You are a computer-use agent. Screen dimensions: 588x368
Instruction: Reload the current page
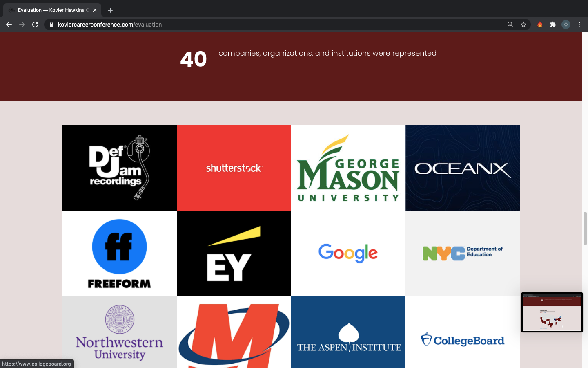coord(35,25)
